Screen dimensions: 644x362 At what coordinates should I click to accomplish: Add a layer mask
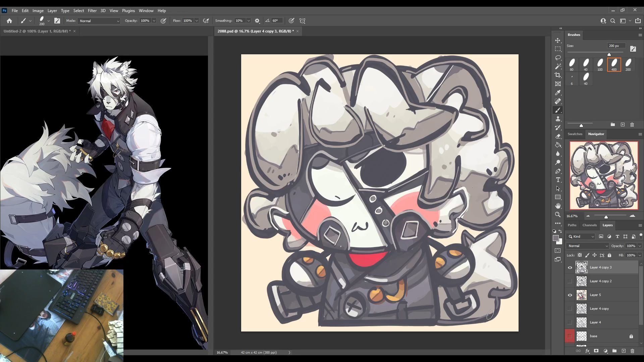[596, 351]
